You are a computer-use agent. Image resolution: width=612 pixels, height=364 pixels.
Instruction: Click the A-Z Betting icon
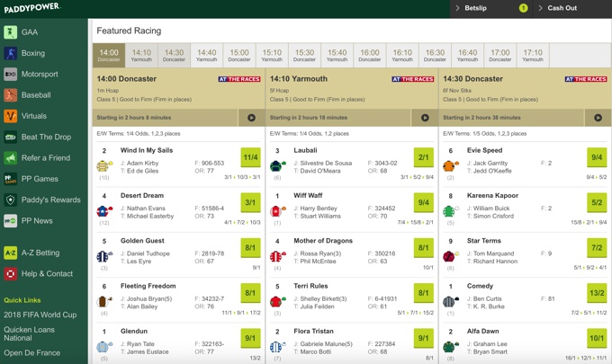click(11, 253)
